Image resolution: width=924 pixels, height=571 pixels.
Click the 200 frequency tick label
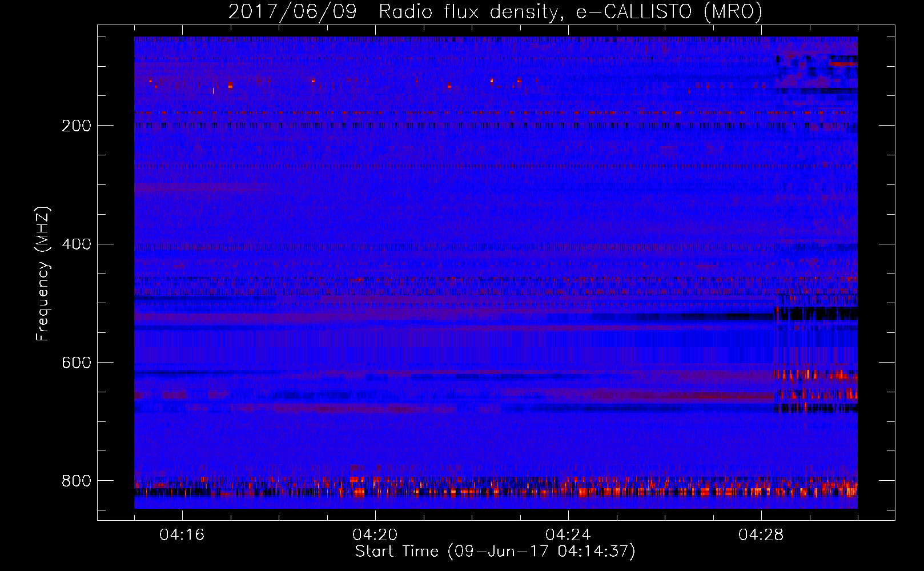coord(77,126)
